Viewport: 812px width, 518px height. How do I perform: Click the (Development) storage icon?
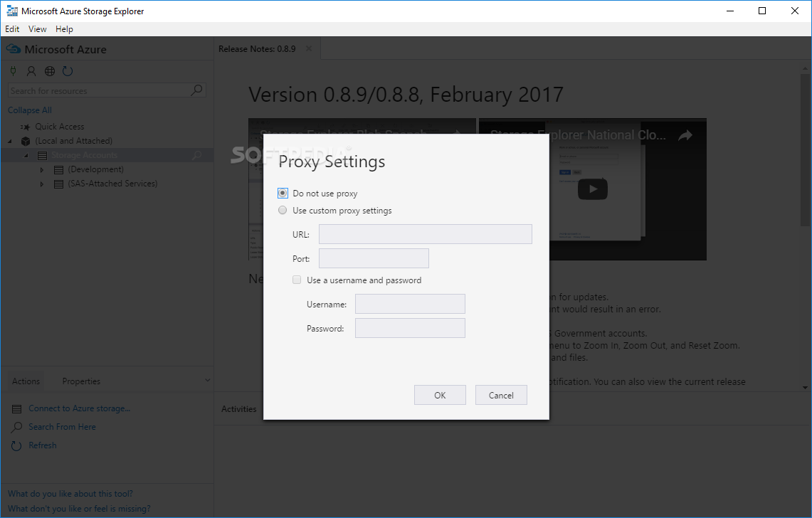58,170
